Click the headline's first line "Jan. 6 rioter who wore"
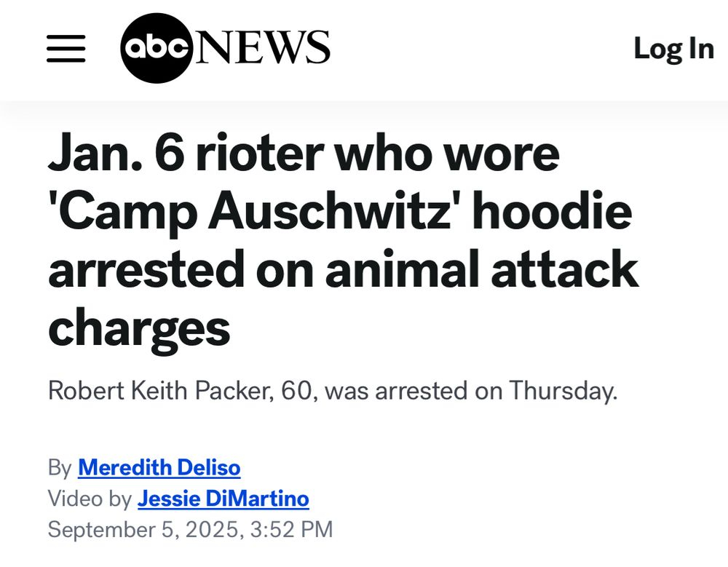Screen dimensions: 728x567 304,154
